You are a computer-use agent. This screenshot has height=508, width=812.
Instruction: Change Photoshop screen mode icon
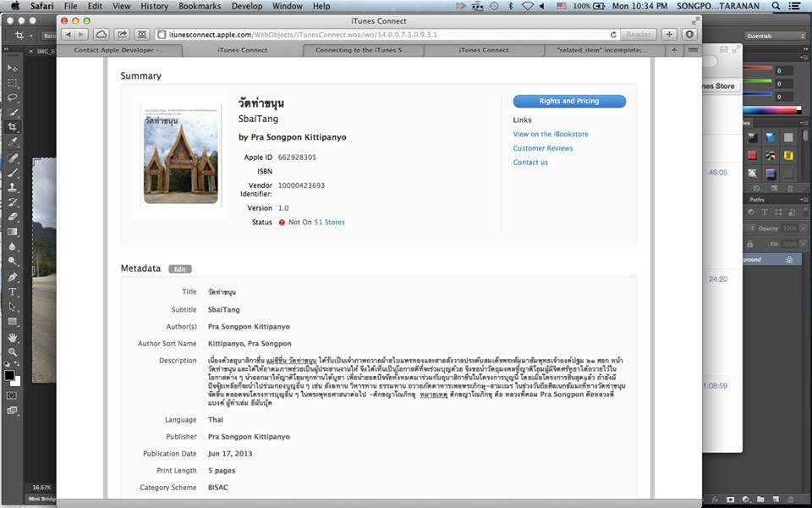(x=12, y=411)
